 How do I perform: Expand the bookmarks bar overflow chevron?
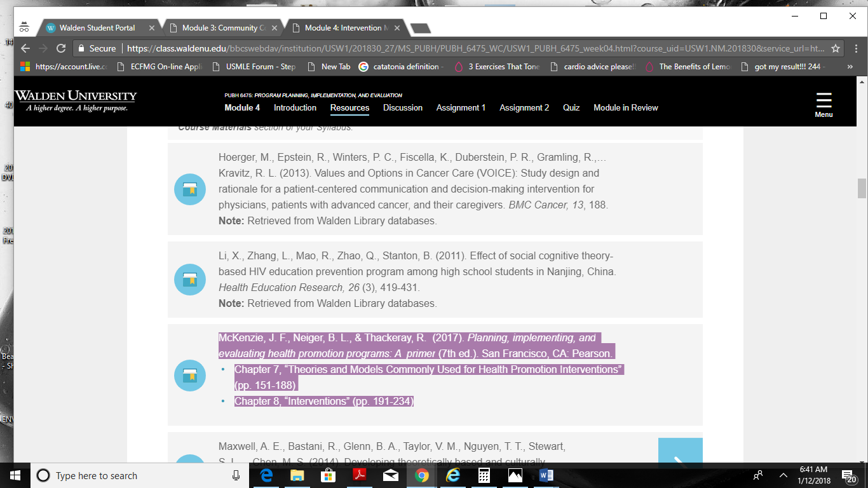click(850, 66)
